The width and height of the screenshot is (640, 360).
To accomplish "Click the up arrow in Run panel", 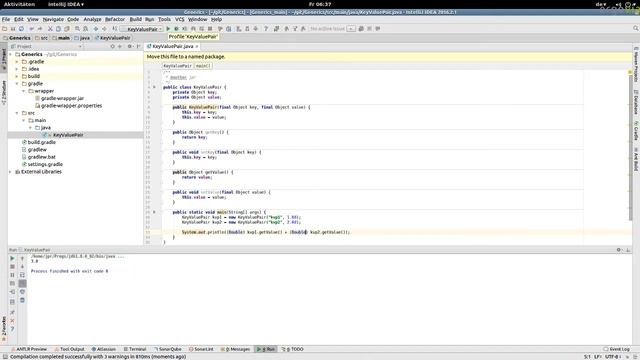I will (x=22, y=258).
